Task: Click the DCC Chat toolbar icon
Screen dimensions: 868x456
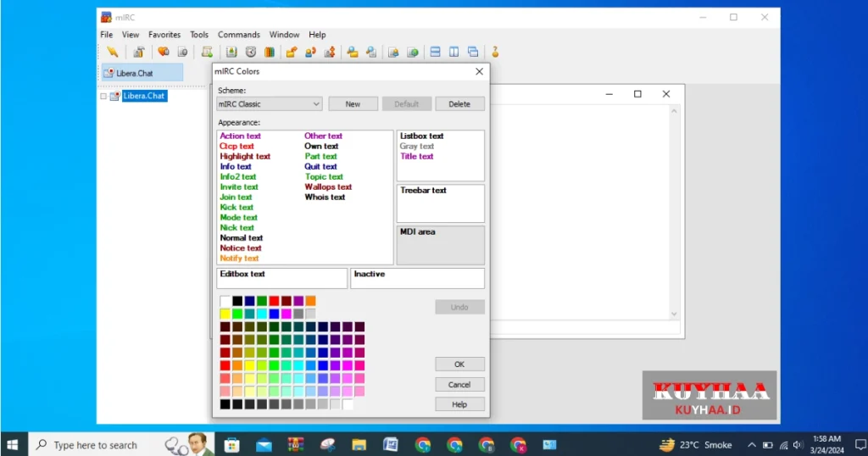Action: pyautogui.click(x=310, y=52)
